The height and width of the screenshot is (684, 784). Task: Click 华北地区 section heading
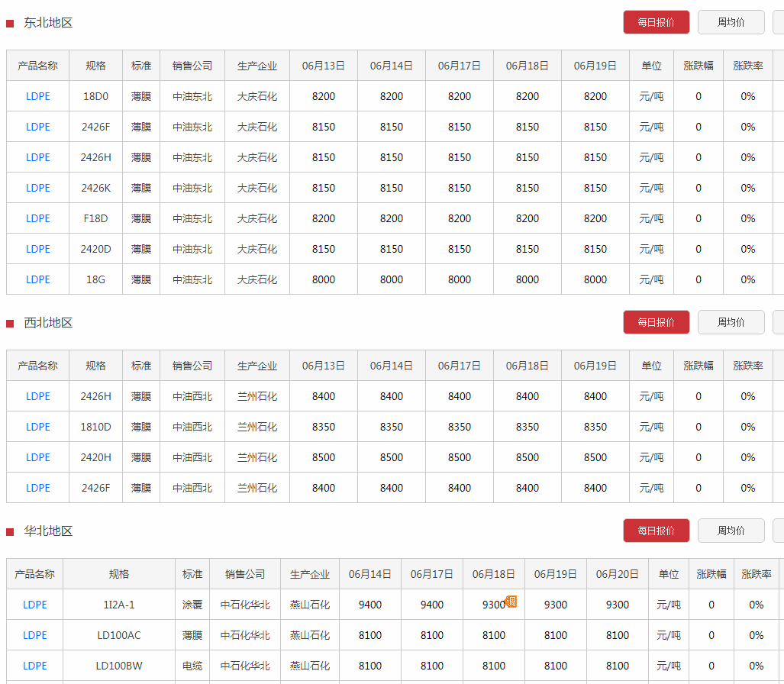pyautogui.click(x=48, y=531)
